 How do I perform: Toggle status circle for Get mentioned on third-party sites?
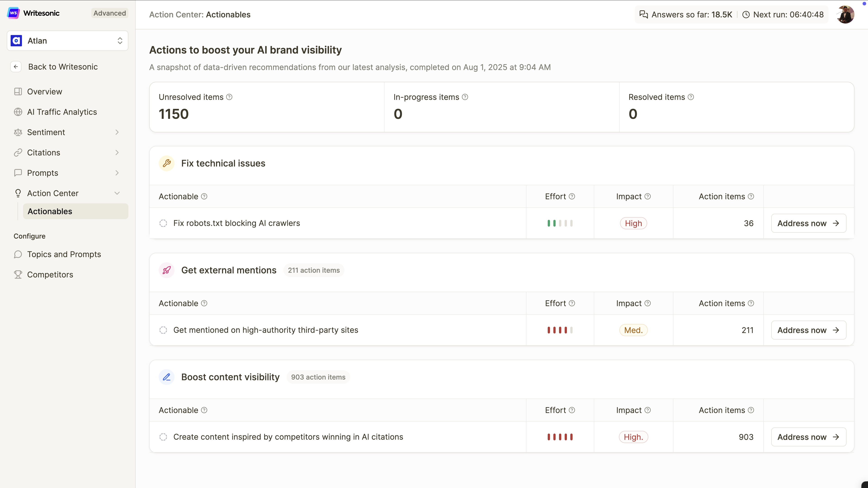[x=163, y=330]
